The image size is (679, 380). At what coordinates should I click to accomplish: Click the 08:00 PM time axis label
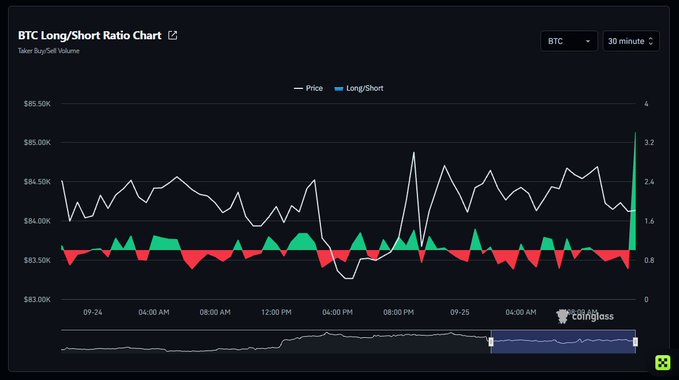[398, 312]
